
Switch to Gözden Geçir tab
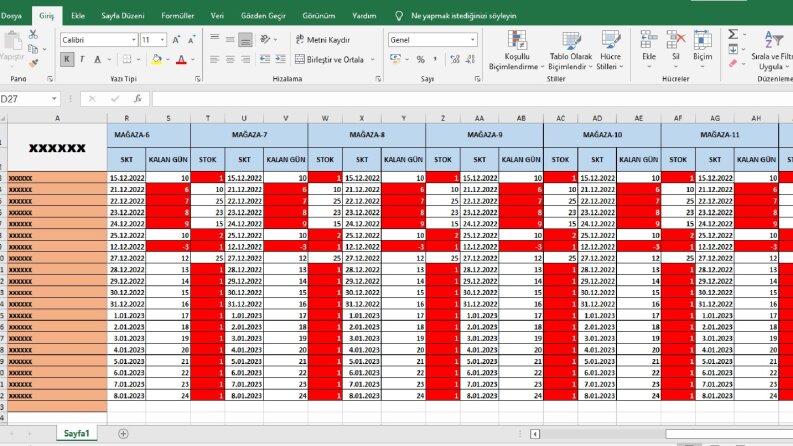tap(263, 16)
